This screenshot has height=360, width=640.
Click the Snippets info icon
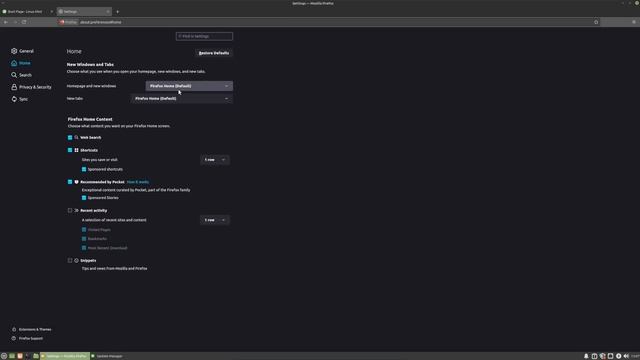coord(76,260)
